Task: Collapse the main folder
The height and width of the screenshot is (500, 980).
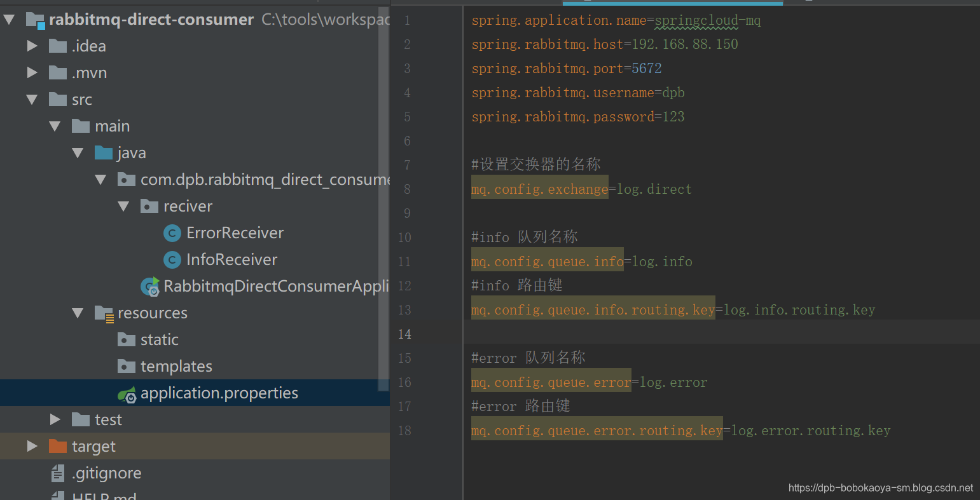Action: coord(55,126)
